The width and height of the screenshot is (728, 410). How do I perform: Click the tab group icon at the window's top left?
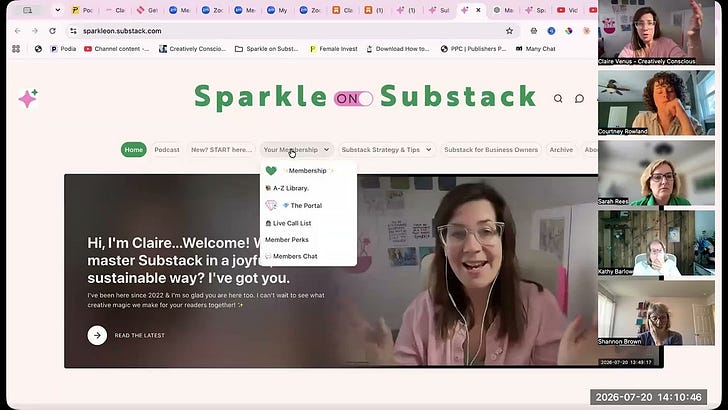[x=28, y=10]
